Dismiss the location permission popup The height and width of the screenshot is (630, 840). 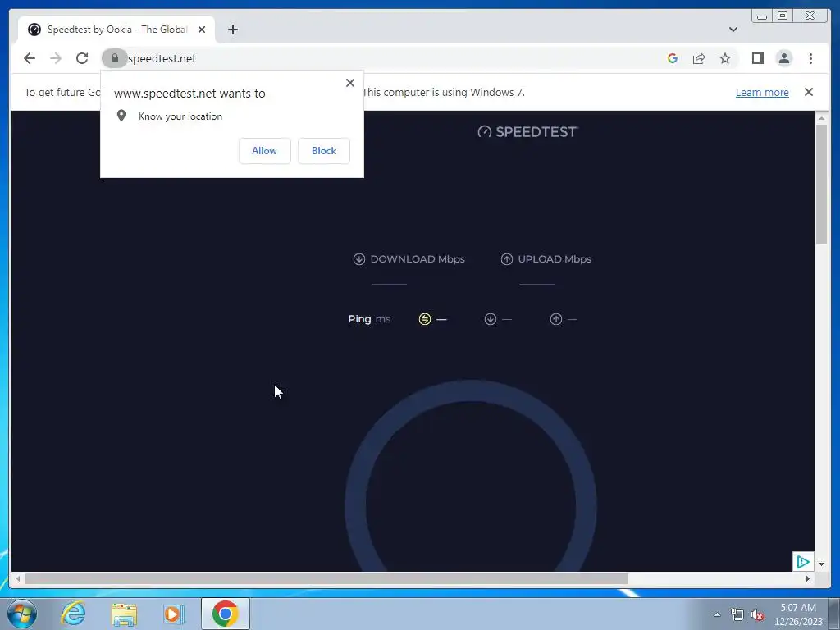[349, 83]
